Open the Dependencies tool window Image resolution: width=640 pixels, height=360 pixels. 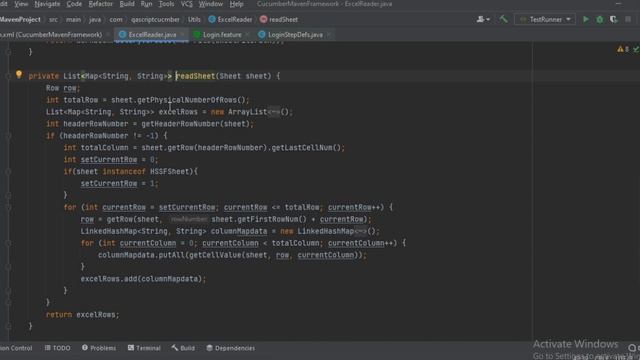231,348
